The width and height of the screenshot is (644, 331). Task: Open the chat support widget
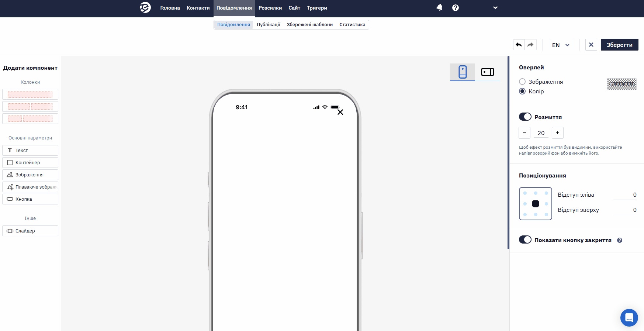pyautogui.click(x=629, y=318)
